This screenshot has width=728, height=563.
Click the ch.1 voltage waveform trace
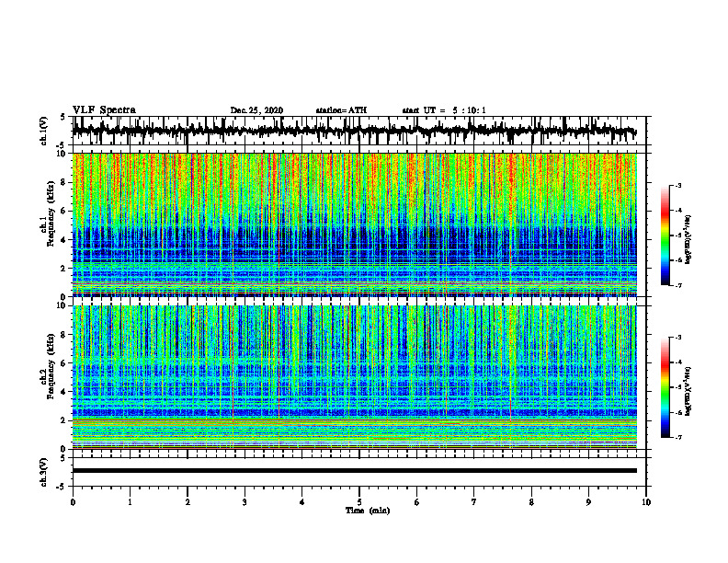click(x=354, y=131)
